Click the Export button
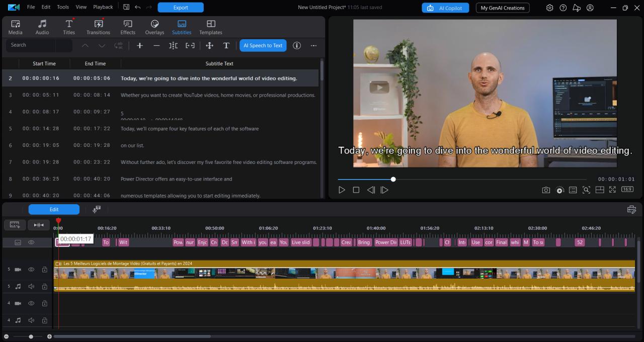 180,7
